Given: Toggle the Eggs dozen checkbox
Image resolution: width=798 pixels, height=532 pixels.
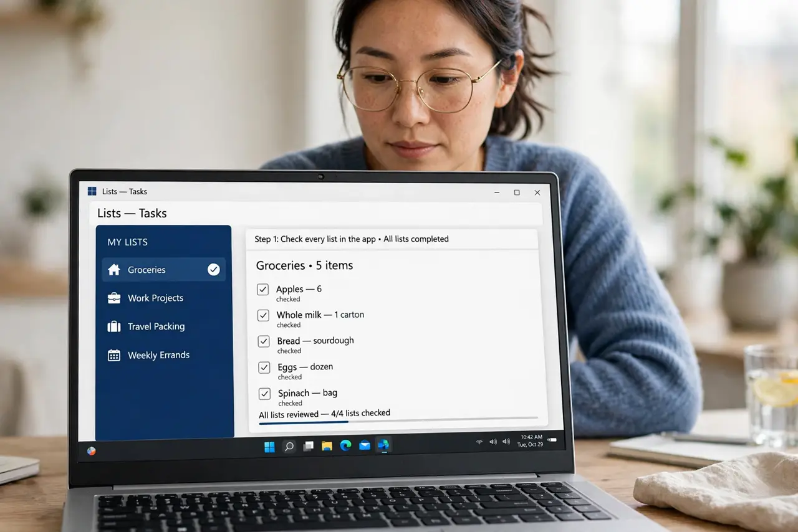Looking at the screenshot, I should click(x=264, y=368).
